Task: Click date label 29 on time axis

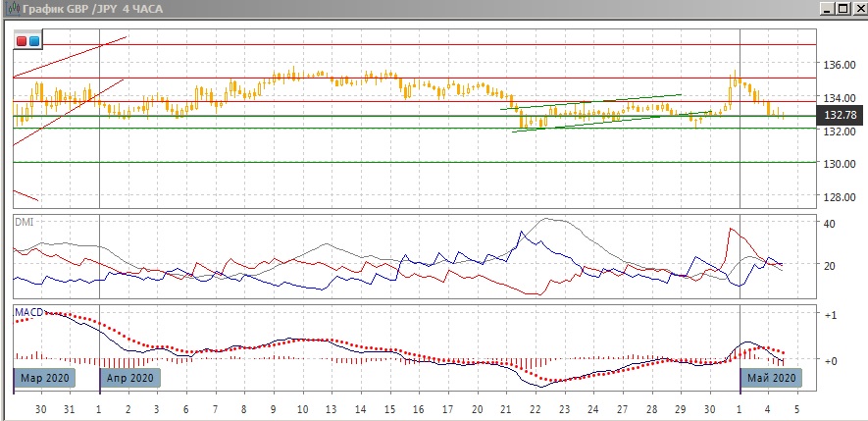Action: click(681, 409)
